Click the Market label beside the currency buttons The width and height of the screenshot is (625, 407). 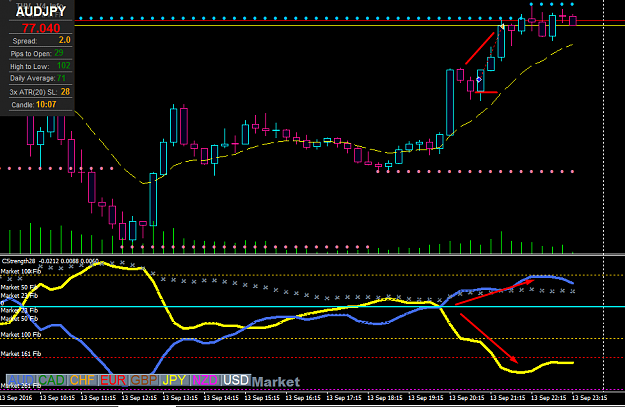coord(276,382)
